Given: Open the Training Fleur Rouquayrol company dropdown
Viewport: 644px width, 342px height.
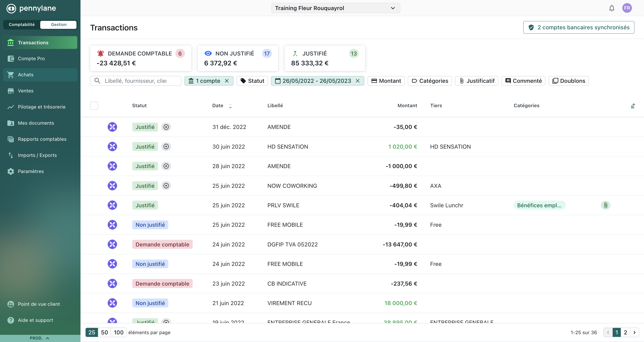Looking at the screenshot, I should tap(335, 8).
